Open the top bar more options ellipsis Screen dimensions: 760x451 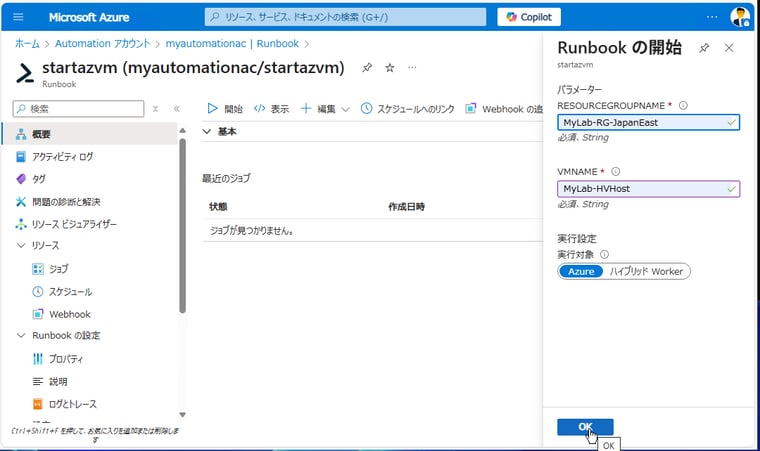click(x=712, y=17)
